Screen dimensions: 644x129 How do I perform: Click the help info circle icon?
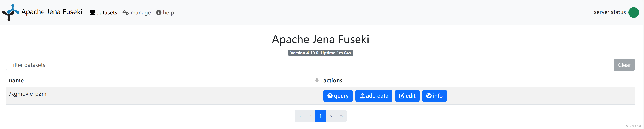coord(159,12)
